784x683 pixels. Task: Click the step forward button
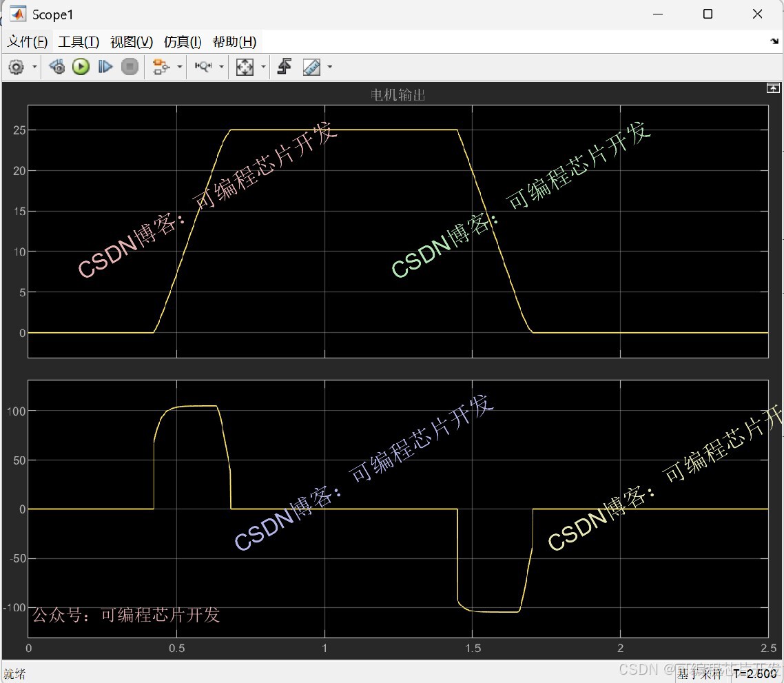(105, 67)
